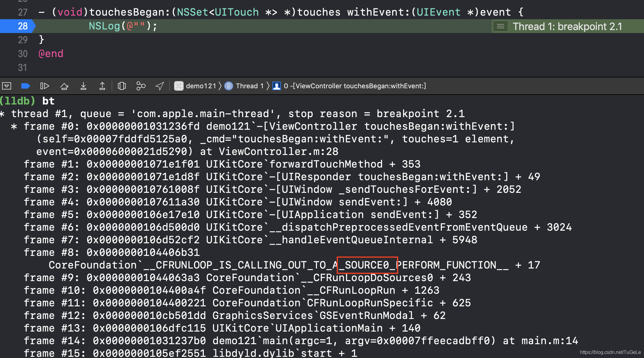Click frame #10 __CFRunLoopRun line
Viewport: 644px width, 358px height.
(231, 290)
